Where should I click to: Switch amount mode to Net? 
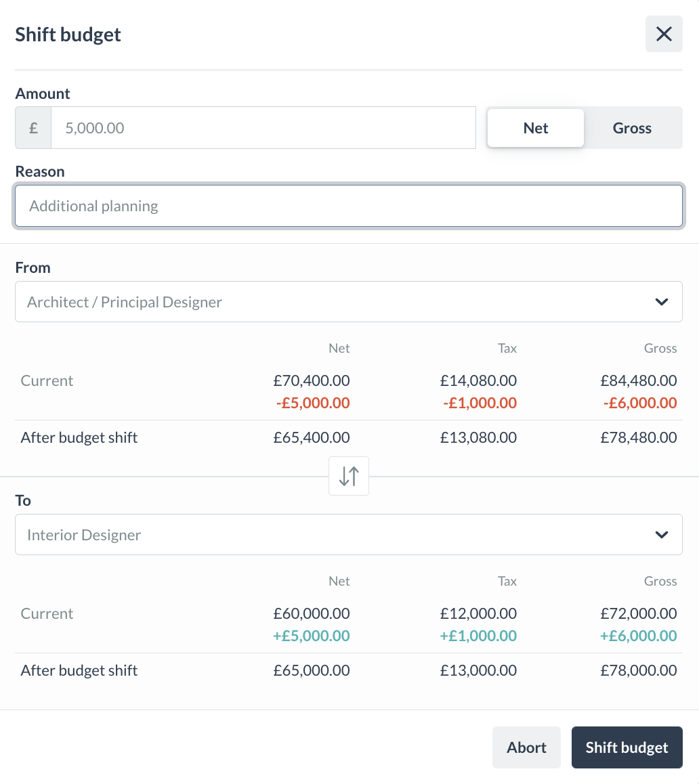536,128
